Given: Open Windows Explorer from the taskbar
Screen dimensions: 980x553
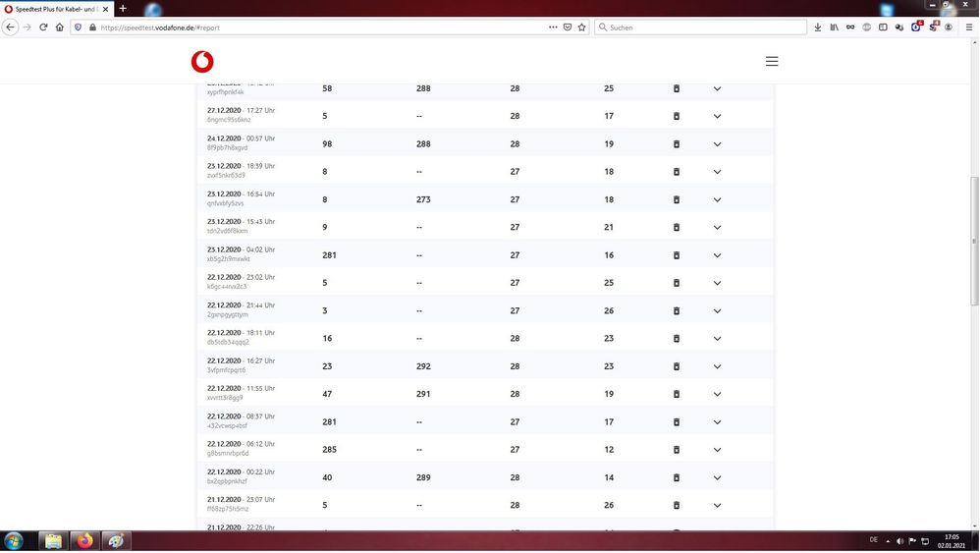Looking at the screenshot, I should tap(53, 541).
